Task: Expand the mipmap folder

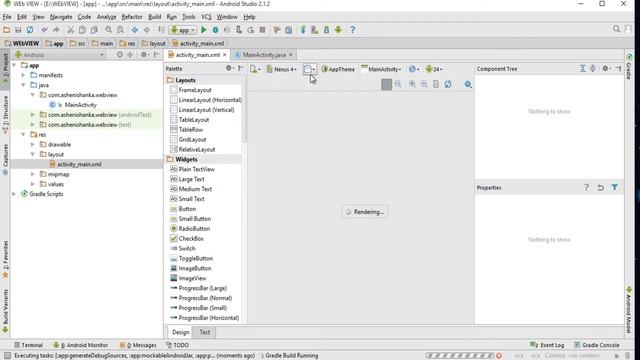Action: (x=33, y=174)
